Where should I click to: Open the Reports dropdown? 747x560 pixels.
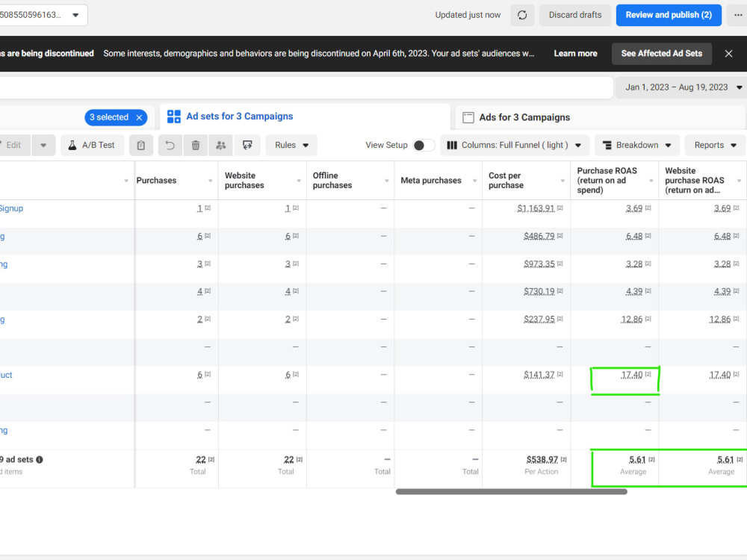(715, 146)
